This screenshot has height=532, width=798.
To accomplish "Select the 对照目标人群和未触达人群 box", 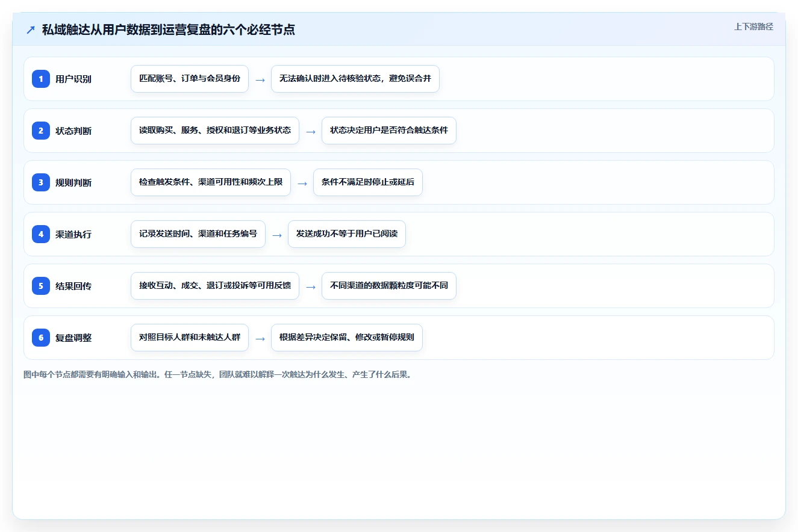I will 190,338.
